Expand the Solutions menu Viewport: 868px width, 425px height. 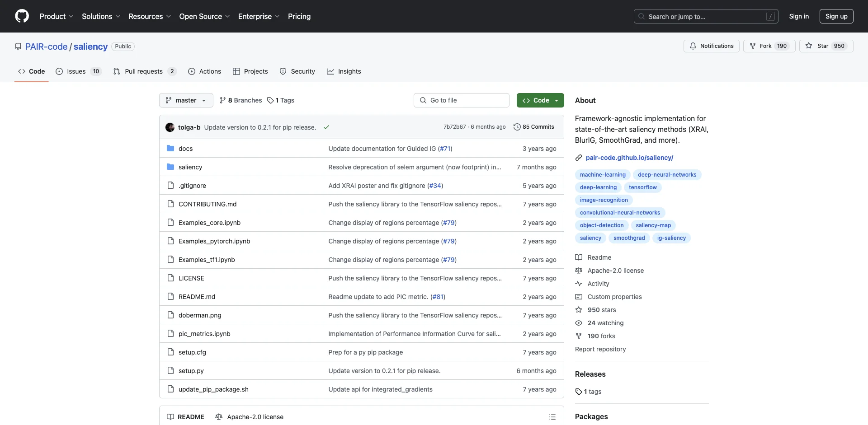[101, 16]
